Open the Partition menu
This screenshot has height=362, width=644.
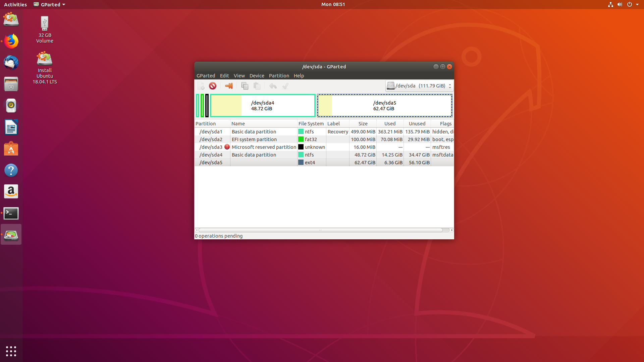coord(278,75)
